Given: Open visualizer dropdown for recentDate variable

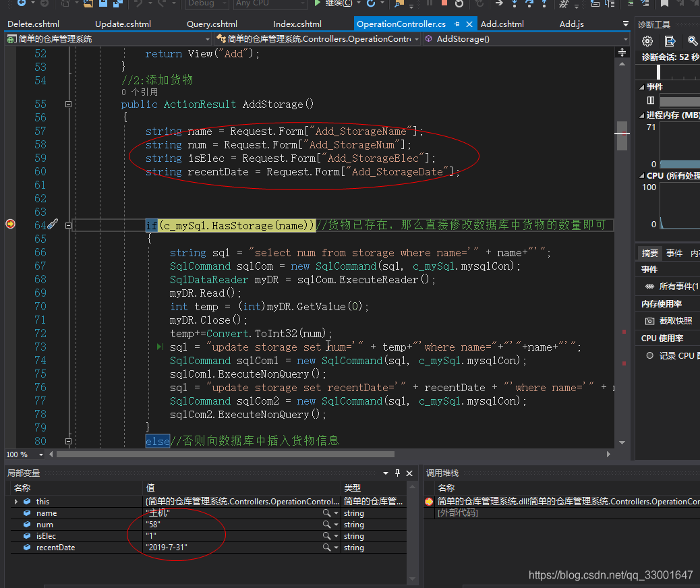Looking at the screenshot, I should click(x=336, y=548).
